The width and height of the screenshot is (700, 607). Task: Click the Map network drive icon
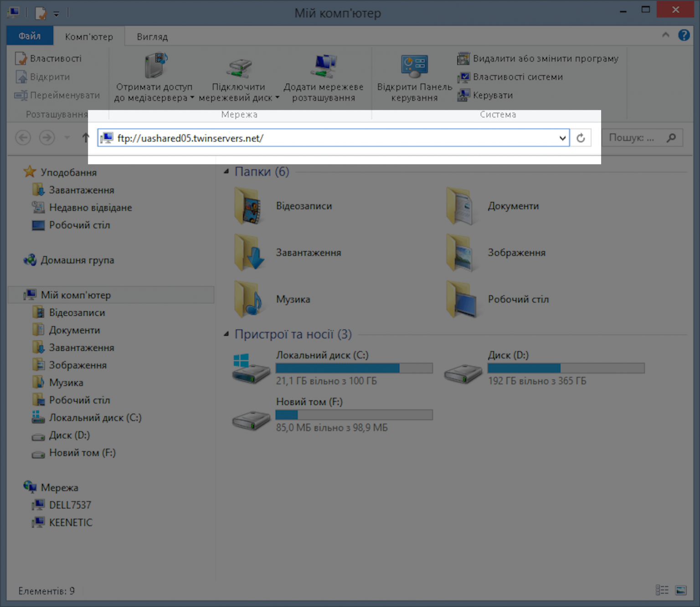point(239,67)
